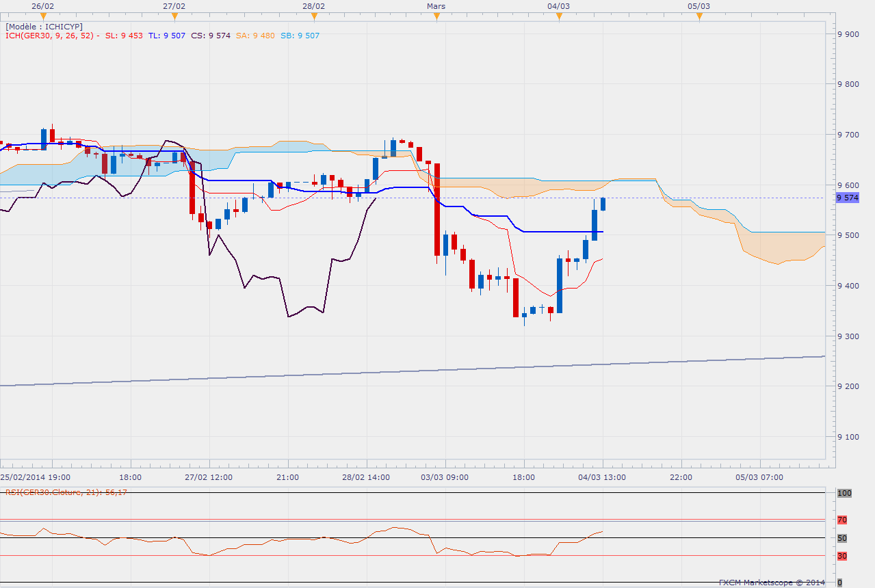Click the RSI 70 overbought level tag
The image size is (875, 588).
(842, 520)
